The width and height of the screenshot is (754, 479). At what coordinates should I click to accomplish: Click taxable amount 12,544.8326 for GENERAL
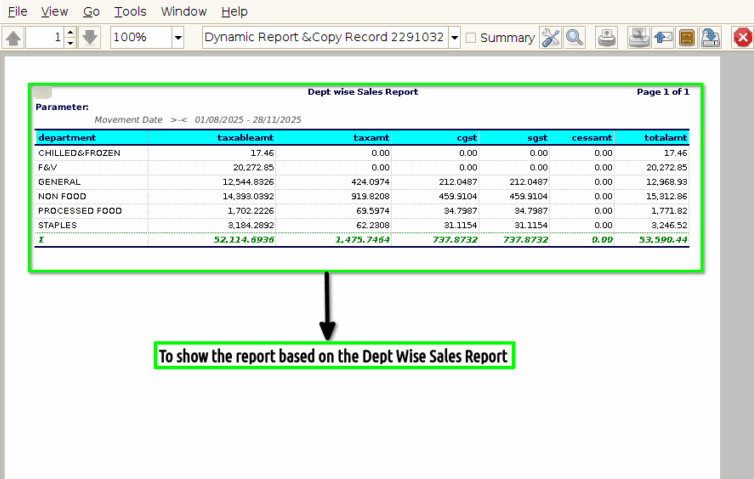click(x=248, y=182)
